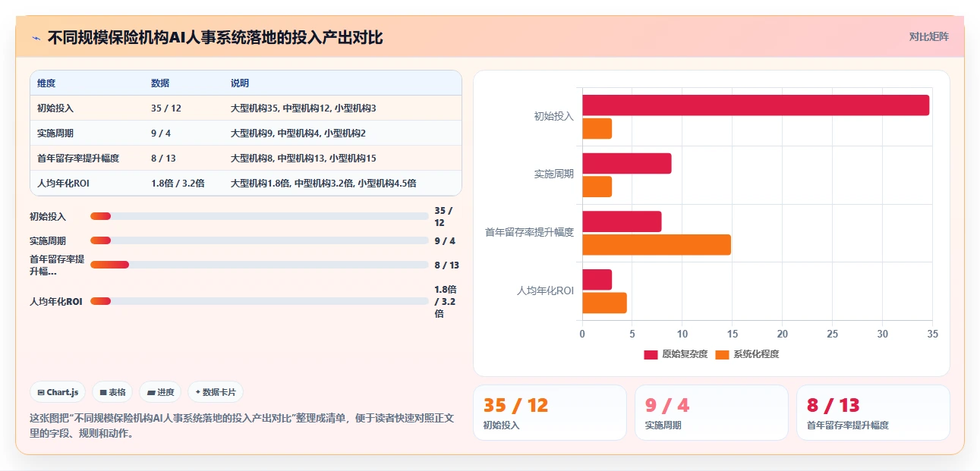Screen dimensions: 980x471
Task: Click the 数据 column header
Action: (x=160, y=83)
